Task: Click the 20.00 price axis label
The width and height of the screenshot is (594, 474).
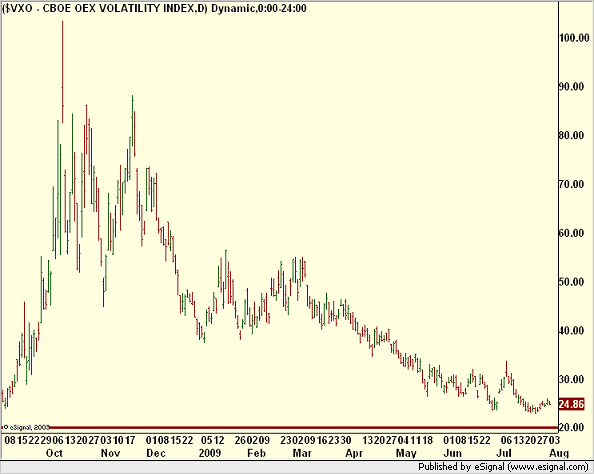Action: pos(571,427)
